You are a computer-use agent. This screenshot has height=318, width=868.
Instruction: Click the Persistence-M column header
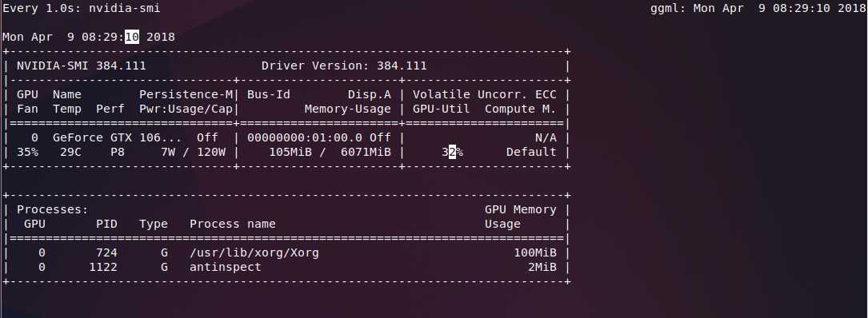pyautogui.click(x=186, y=94)
